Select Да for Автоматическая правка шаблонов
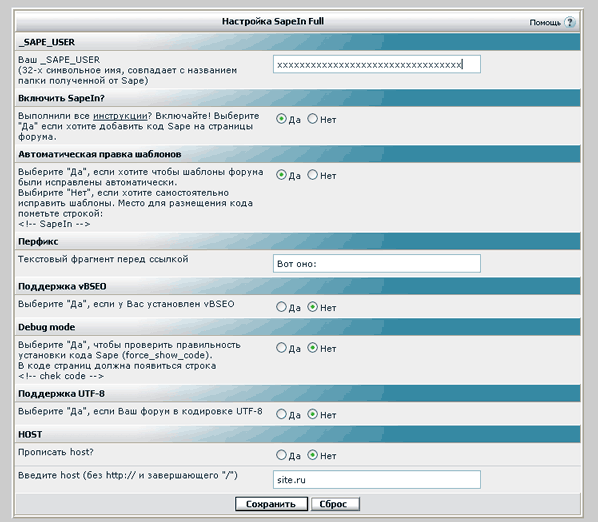Viewport: 598px width, 522px height. [x=281, y=175]
